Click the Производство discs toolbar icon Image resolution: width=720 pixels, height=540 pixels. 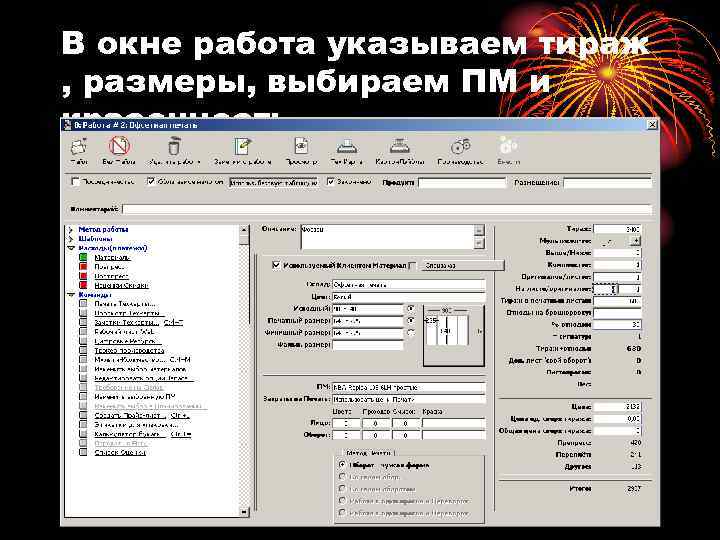click(461, 146)
